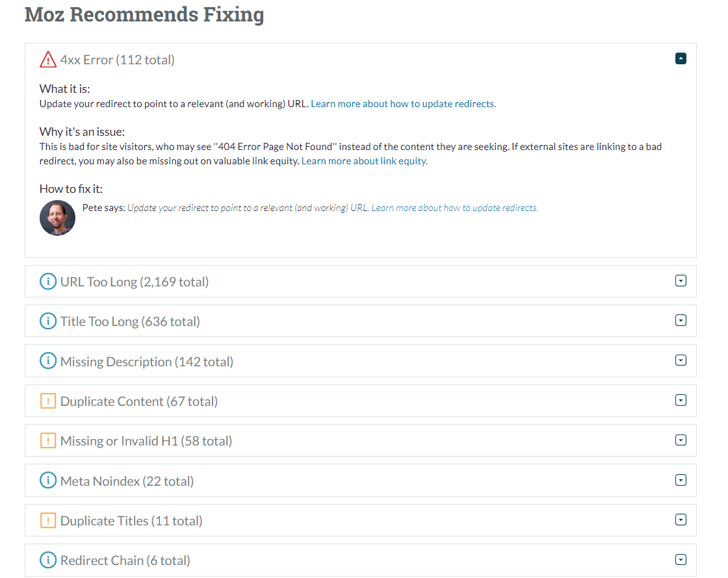Click the orange warning icon beside Missing or Invalid H1
This screenshot has width=728, height=578.
point(48,441)
